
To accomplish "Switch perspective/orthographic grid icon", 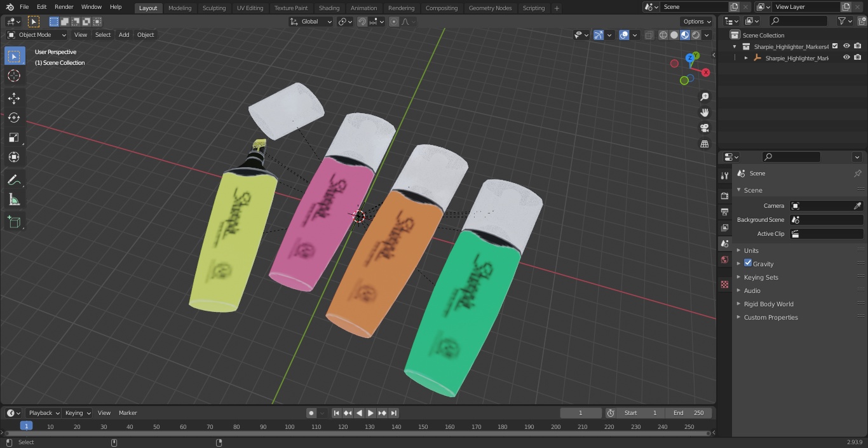I will (704, 144).
